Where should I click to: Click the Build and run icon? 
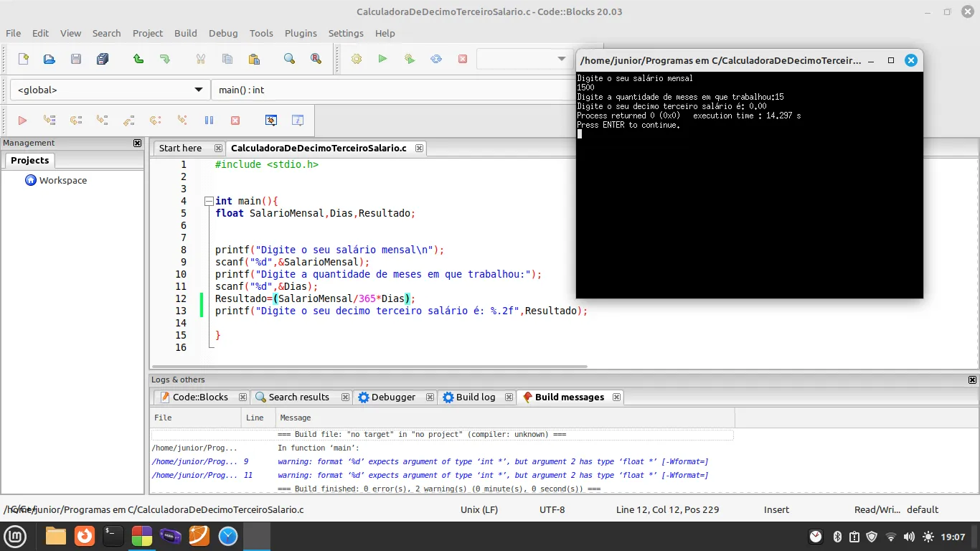[x=410, y=59]
